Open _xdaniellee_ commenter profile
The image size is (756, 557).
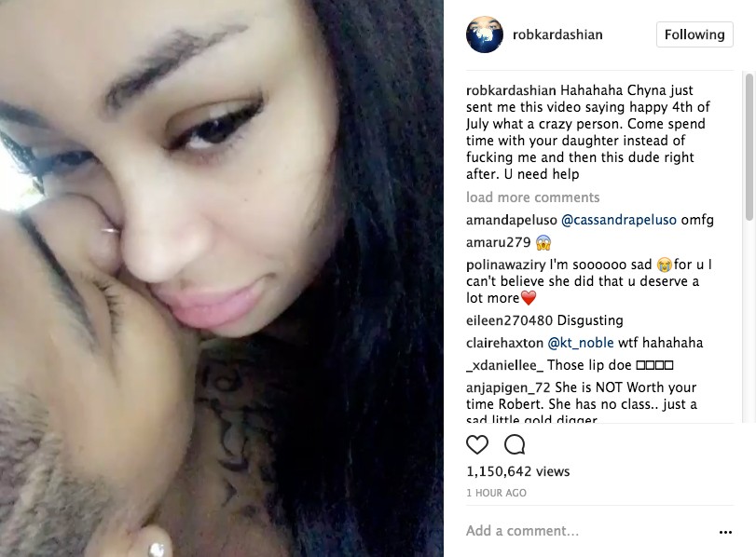coord(504,365)
